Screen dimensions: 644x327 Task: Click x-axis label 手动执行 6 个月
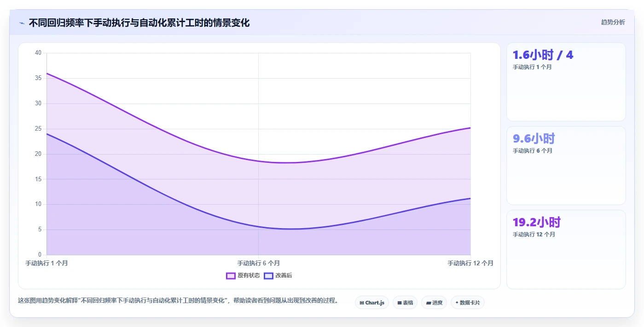tap(258, 263)
